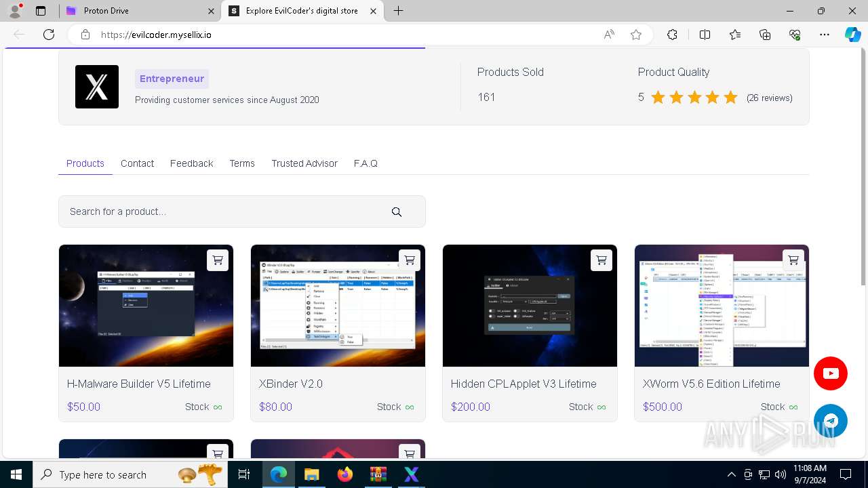Click the EvilCoder X shop logo
The image size is (868, 488).
(x=97, y=87)
